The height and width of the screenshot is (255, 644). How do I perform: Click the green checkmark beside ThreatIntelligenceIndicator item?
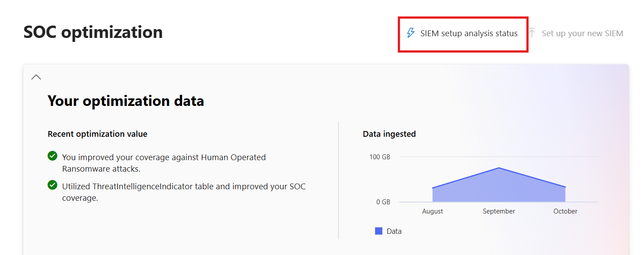[52, 185]
